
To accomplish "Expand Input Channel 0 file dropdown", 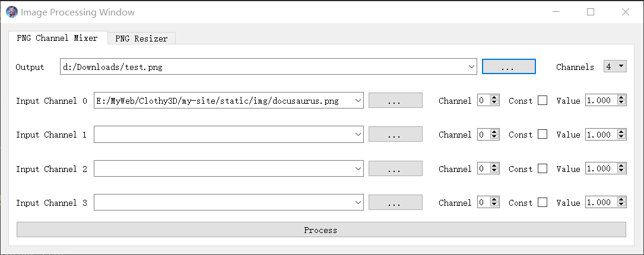I will 358,101.
